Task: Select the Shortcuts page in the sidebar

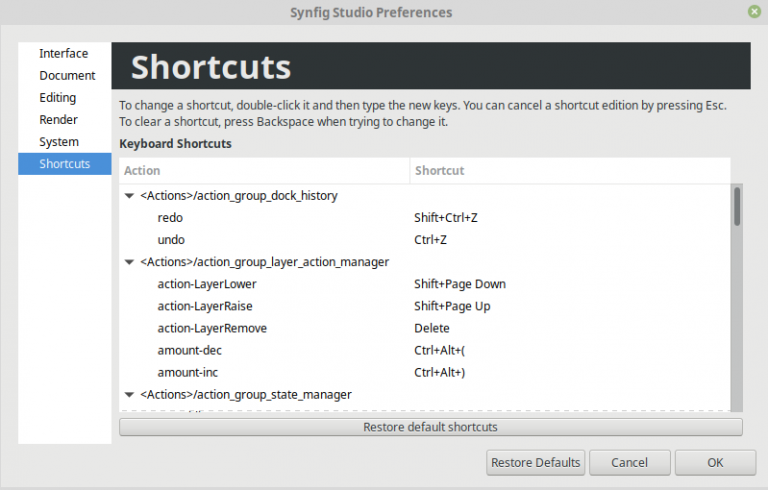Action: [64, 164]
